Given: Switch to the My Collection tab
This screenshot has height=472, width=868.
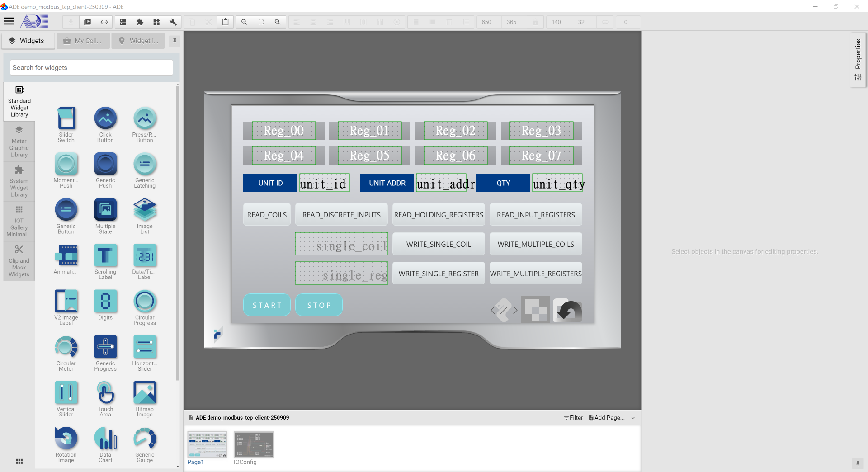Looking at the screenshot, I should tap(83, 41).
